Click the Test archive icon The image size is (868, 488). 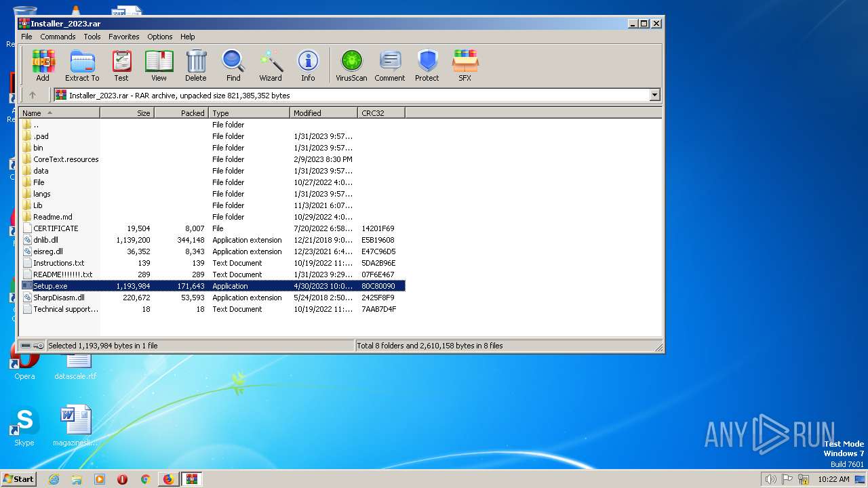[121, 66]
